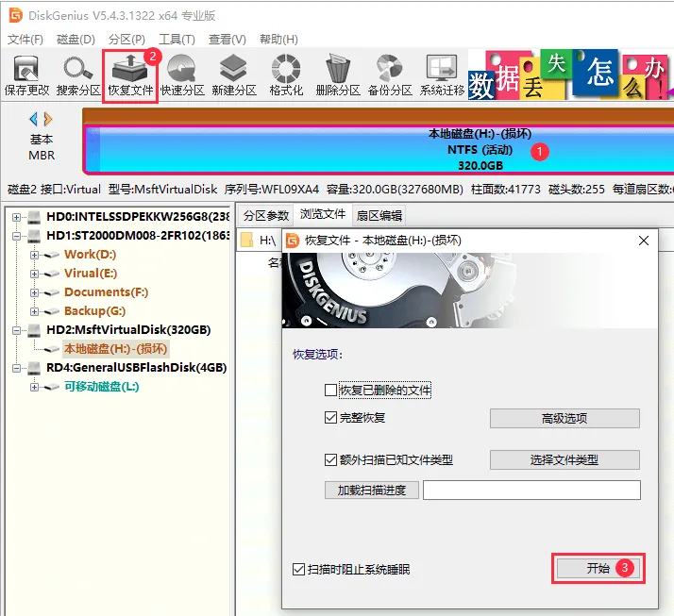Click the RD4 GeneralUSBFlashDisk disk icon

[34, 368]
